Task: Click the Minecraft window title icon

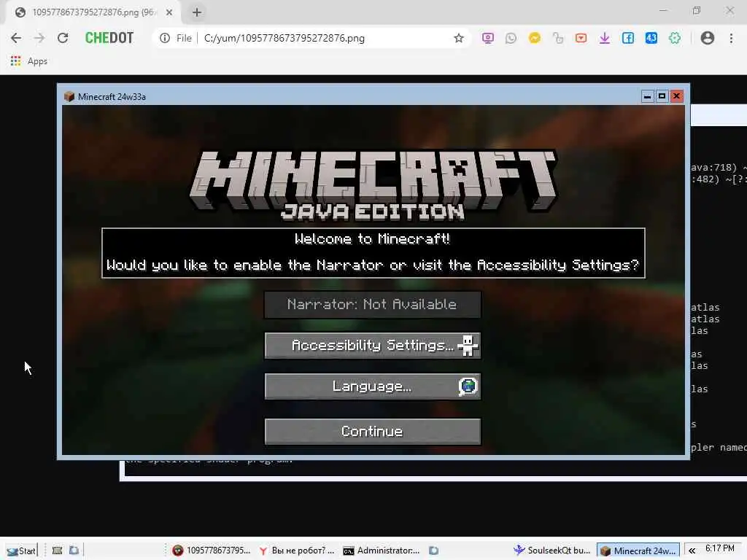Action: click(69, 97)
